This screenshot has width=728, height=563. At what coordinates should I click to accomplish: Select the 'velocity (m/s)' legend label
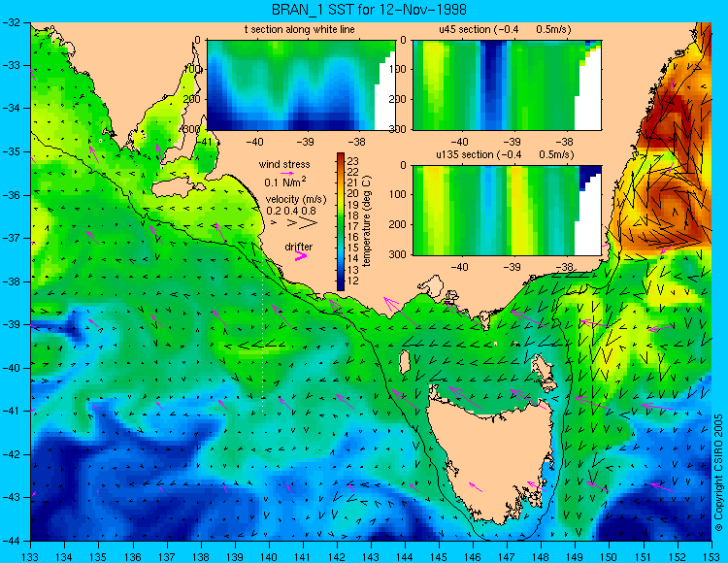(296, 200)
